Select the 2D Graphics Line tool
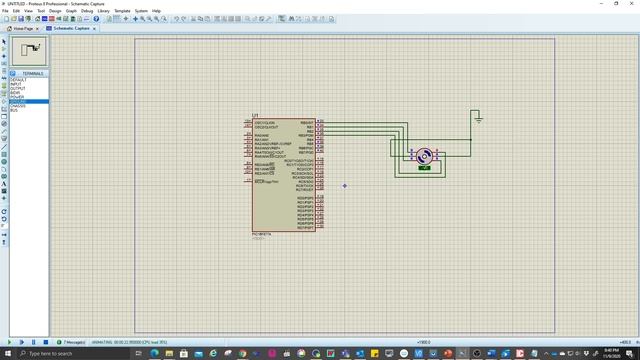This screenshot has height=360, width=640. [4, 147]
